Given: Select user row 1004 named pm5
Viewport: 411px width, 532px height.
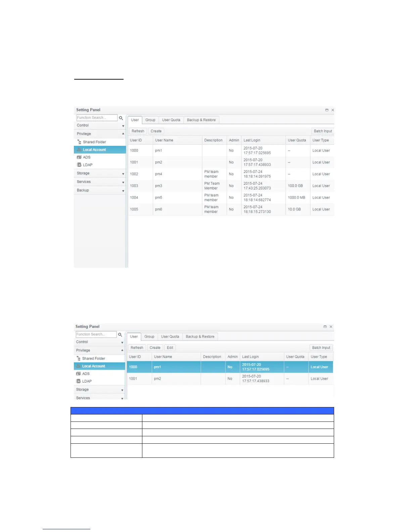Looking at the screenshot, I should click(231, 197).
